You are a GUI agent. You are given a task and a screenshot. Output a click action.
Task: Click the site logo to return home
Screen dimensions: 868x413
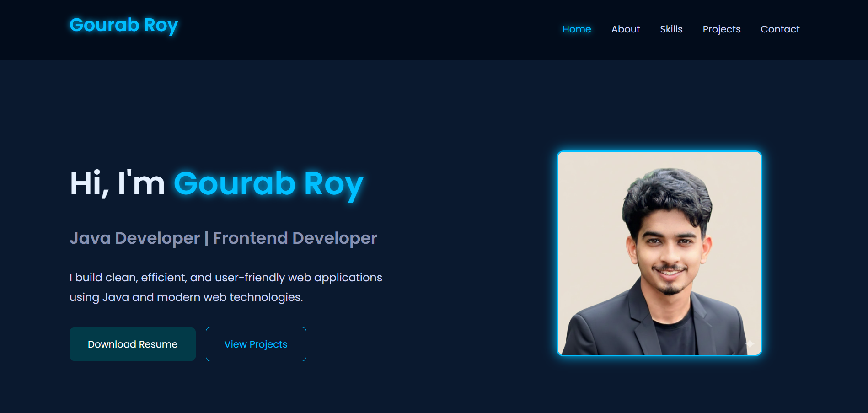point(123,25)
